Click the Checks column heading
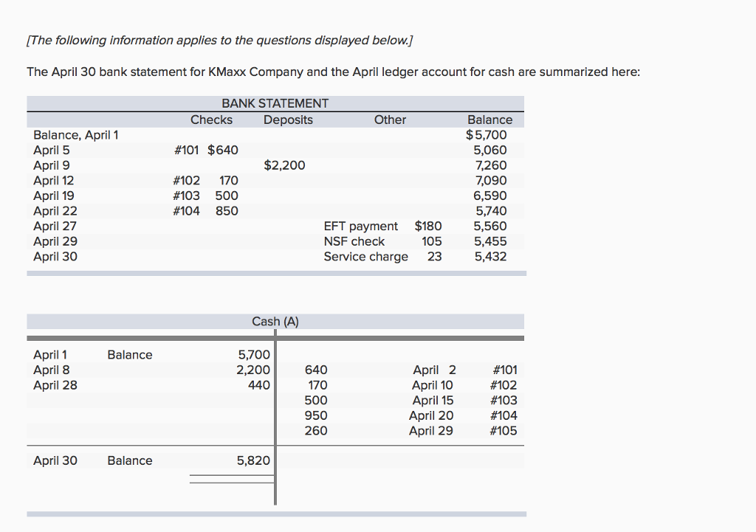This screenshot has height=532, width=756. coord(212,120)
